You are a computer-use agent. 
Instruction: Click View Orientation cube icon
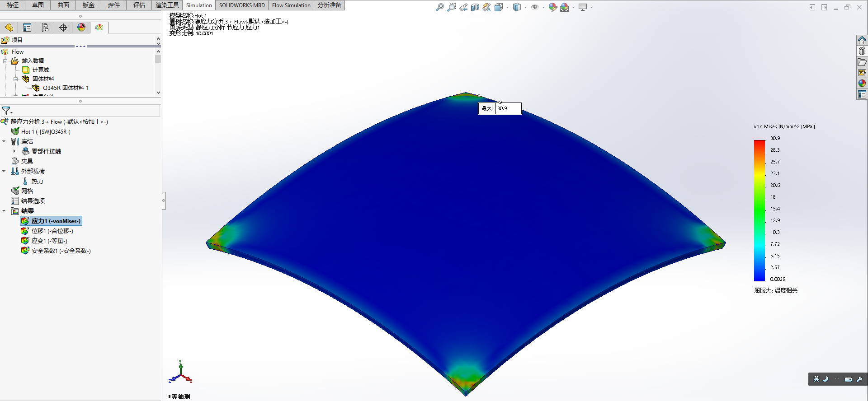point(499,7)
